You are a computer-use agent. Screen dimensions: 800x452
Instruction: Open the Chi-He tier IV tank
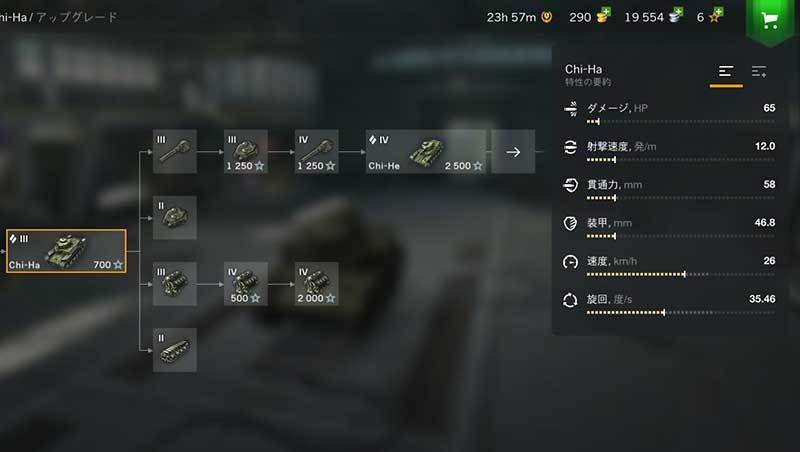coord(426,152)
